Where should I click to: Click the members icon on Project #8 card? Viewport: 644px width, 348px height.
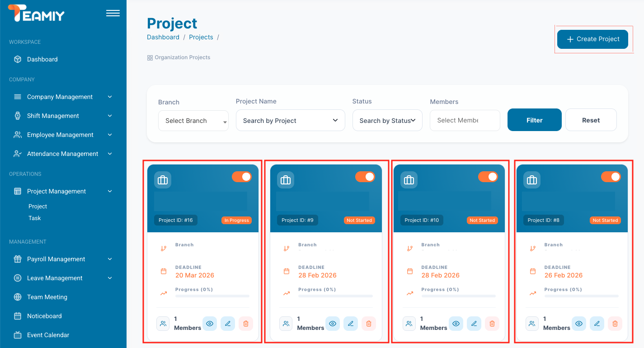[x=532, y=324]
